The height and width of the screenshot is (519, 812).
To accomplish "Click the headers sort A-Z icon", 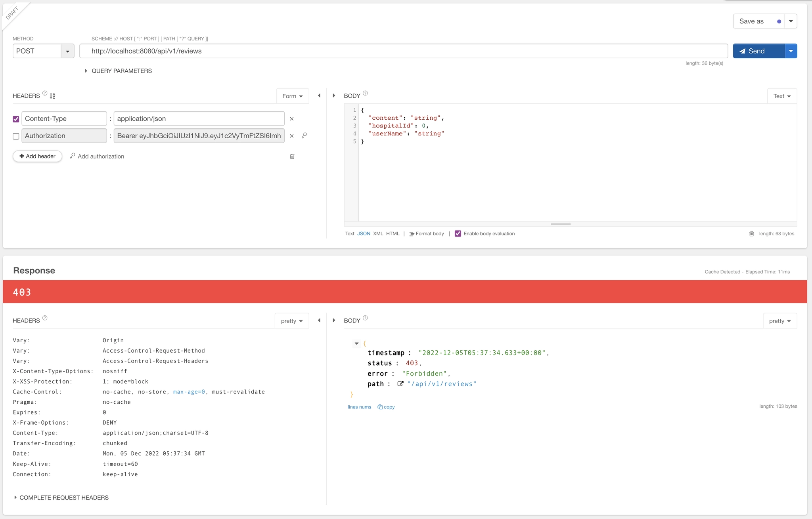I will coord(52,96).
